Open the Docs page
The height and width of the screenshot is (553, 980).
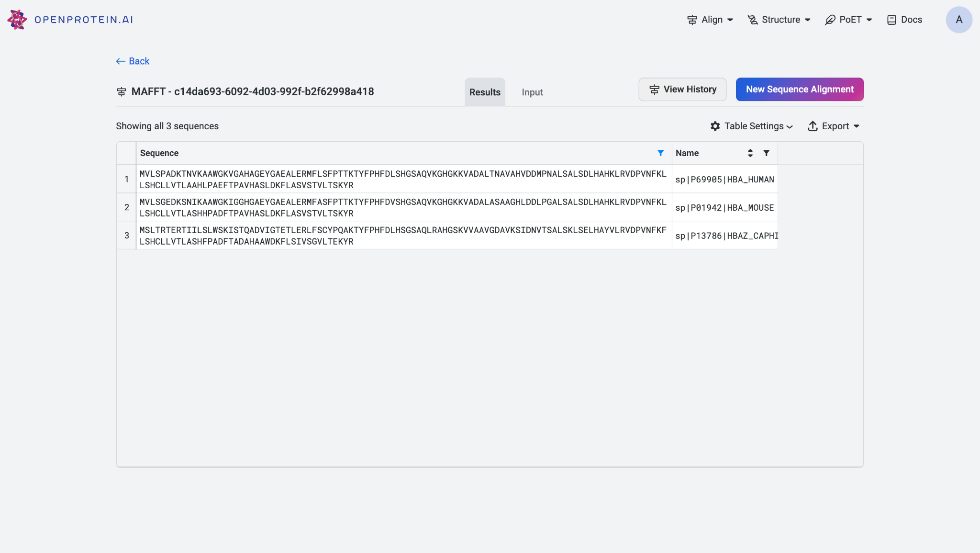click(904, 20)
